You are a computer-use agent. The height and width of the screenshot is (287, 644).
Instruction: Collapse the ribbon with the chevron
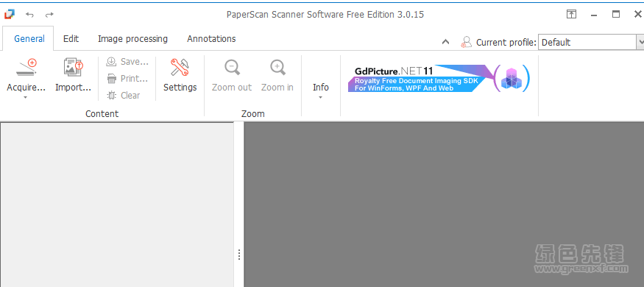(x=445, y=42)
